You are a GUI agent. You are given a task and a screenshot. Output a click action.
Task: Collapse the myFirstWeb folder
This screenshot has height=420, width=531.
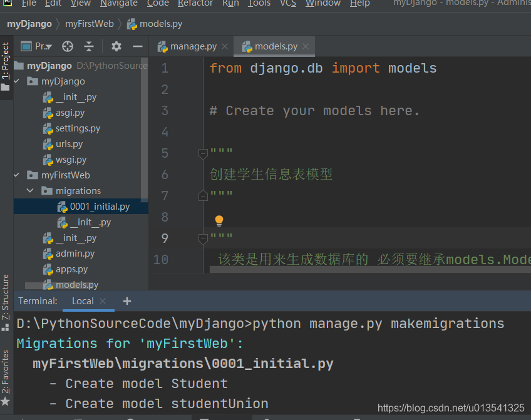click(x=16, y=175)
